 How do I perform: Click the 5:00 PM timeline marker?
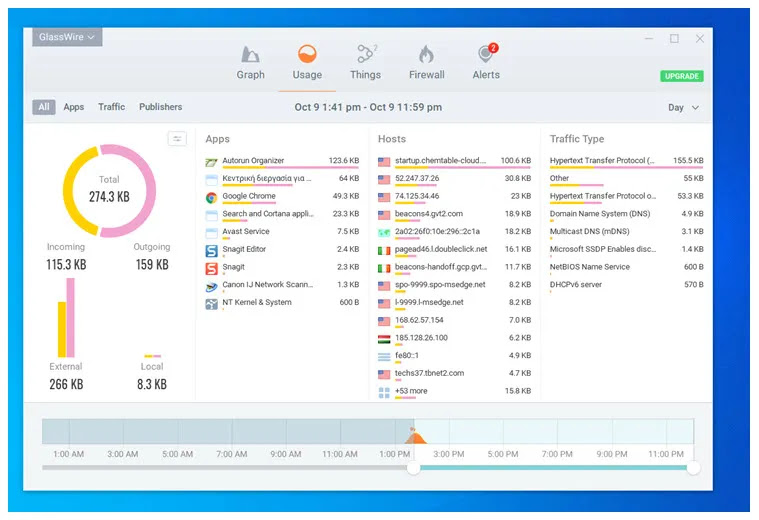(x=503, y=454)
